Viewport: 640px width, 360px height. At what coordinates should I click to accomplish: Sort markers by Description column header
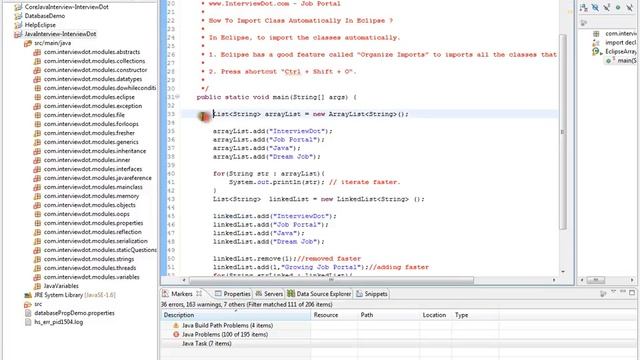coord(236,315)
